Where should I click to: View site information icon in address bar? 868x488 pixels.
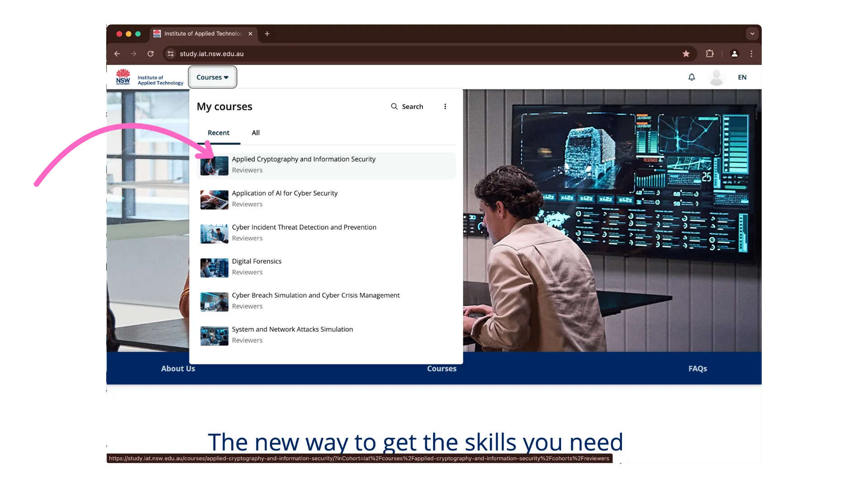(170, 54)
